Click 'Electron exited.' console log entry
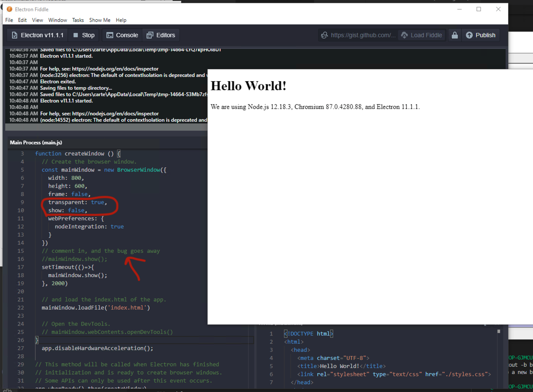The width and height of the screenshot is (533, 392). pos(58,82)
